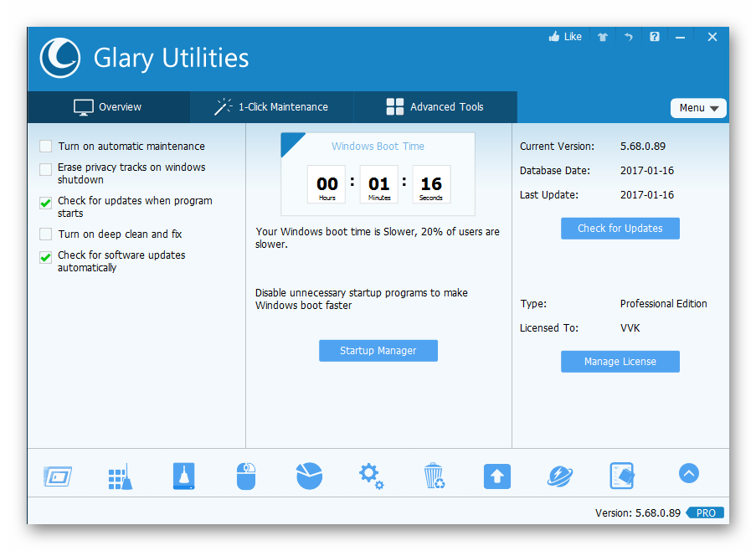Open the Menu dropdown
The image size is (756, 551).
[698, 108]
